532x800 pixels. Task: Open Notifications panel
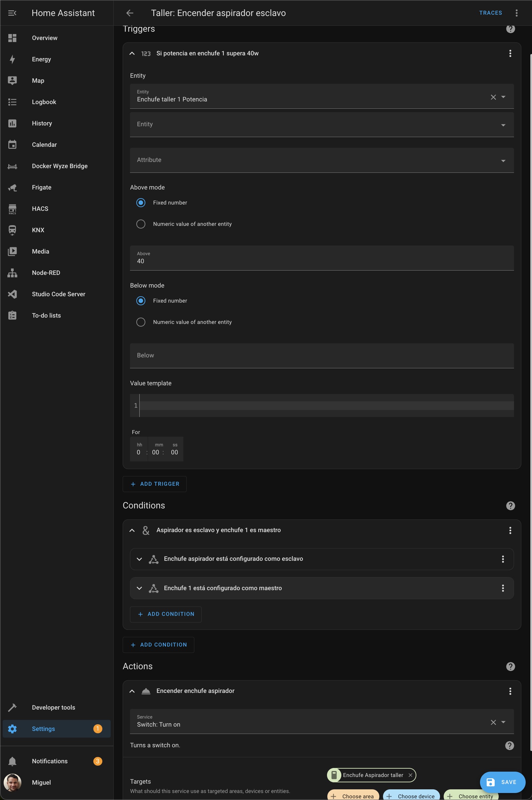57,761
